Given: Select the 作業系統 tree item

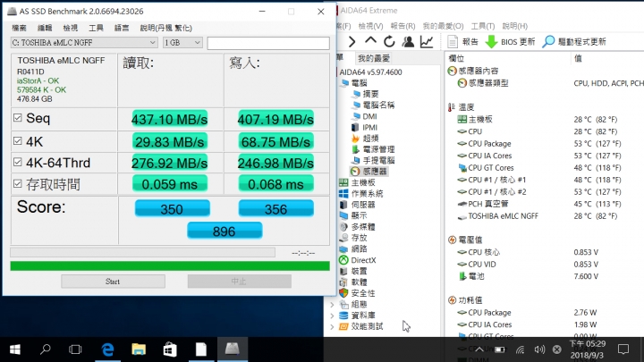Looking at the screenshot, I should pyautogui.click(x=361, y=193).
